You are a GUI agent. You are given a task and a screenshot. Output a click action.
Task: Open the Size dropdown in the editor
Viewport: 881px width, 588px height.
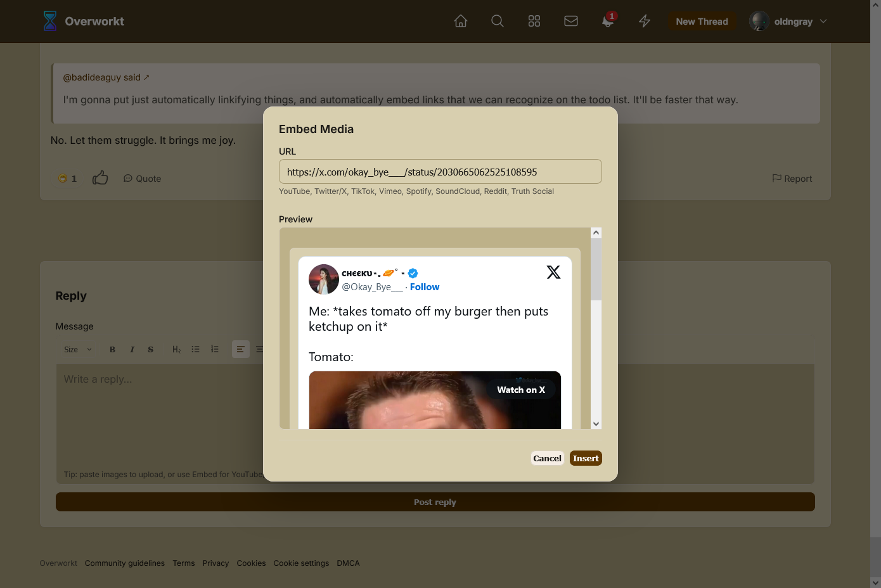(77, 349)
